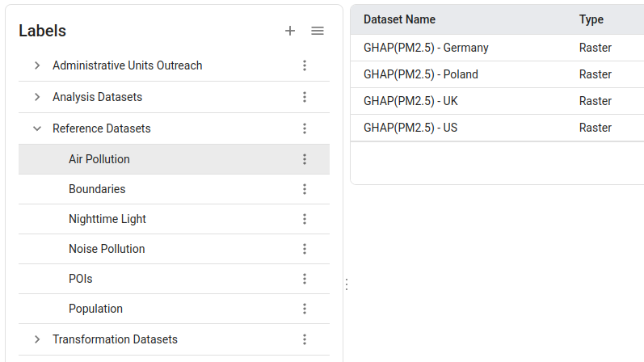Open the GHAP(PM2.5) - Germany dataset row
This screenshot has width=644, height=362.
426,48
